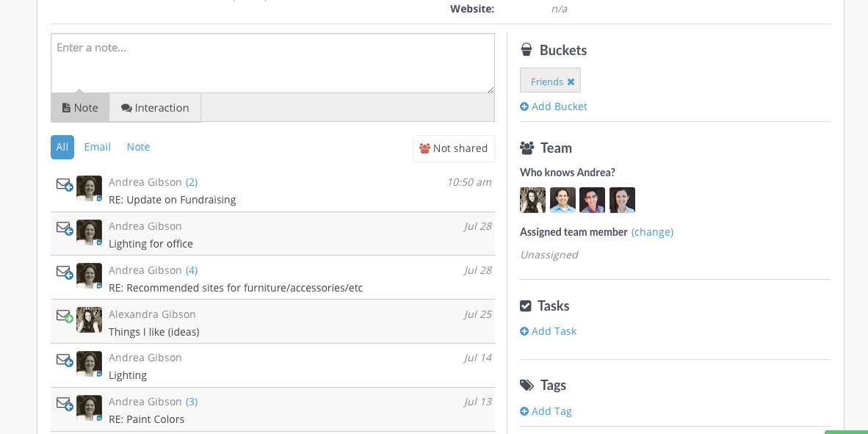Click email icon for Update on Fundraising
The width and height of the screenshot is (868, 434).
point(65,184)
